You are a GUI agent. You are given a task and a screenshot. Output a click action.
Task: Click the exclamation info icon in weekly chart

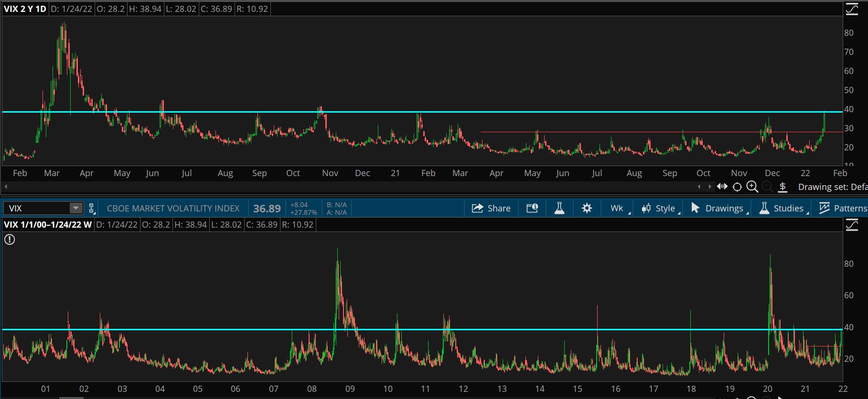10,240
